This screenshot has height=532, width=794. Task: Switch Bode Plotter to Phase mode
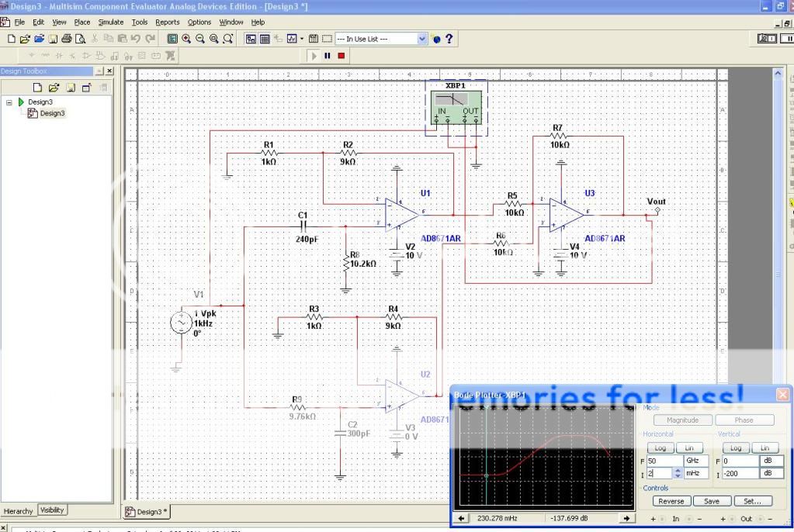[x=744, y=420]
